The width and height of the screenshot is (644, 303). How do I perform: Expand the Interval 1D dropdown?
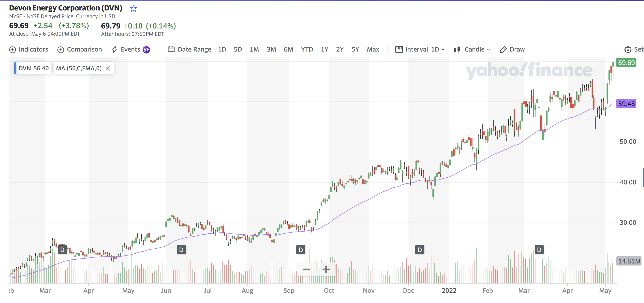point(420,49)
